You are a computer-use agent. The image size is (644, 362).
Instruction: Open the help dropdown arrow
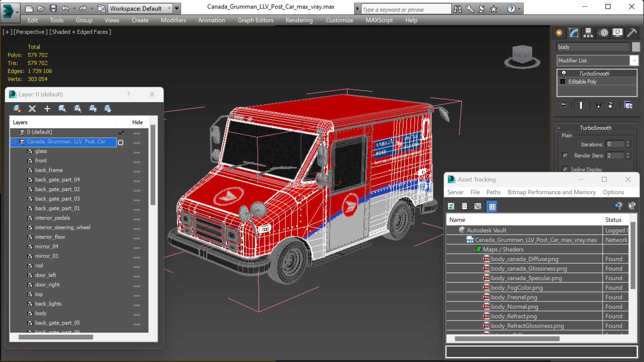click(519, 9)
